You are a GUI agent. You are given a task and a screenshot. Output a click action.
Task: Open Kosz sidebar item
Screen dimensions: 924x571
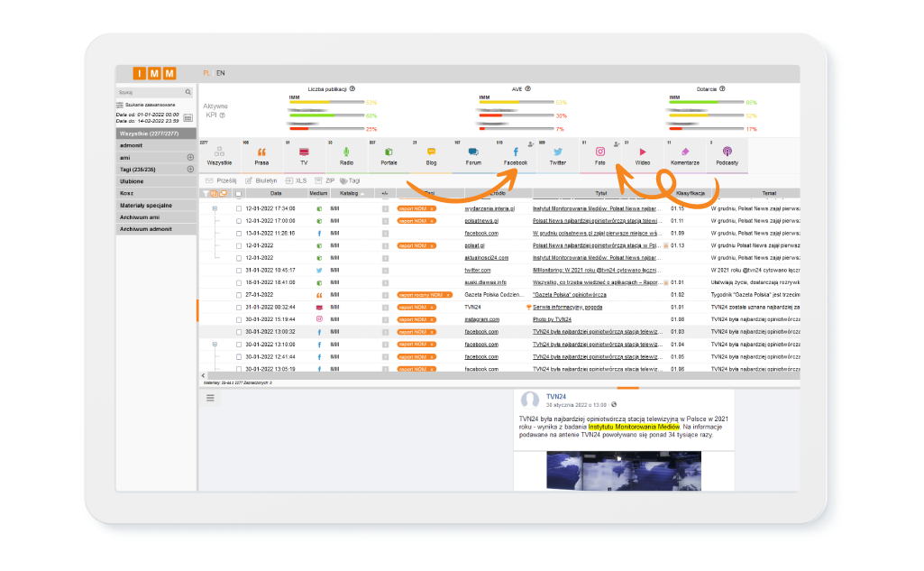tap(156, 193)
